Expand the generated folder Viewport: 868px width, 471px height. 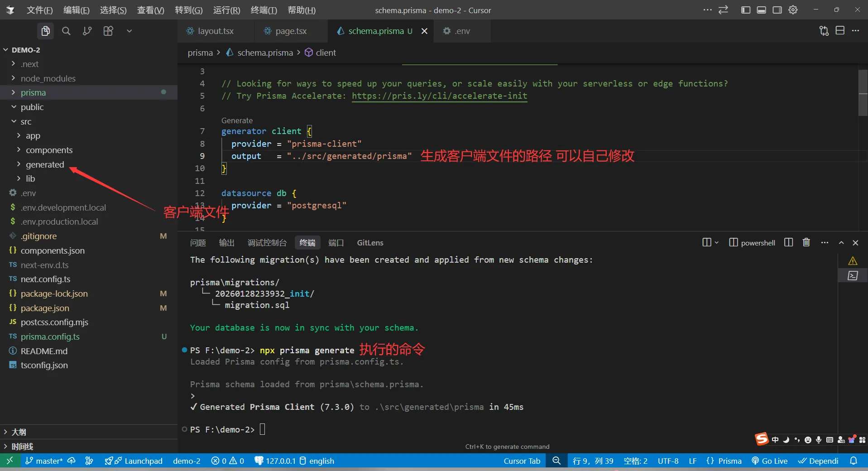[x=44, y=164]
